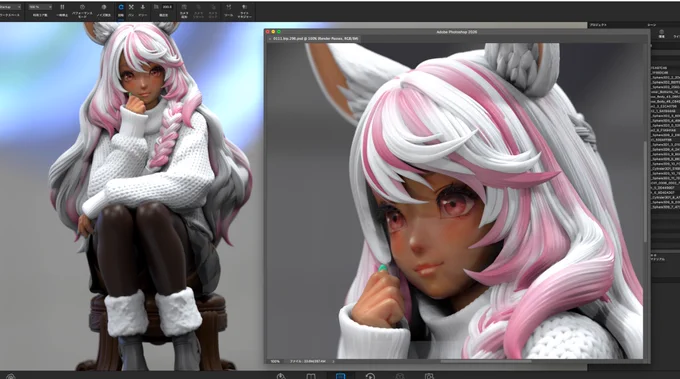
Task: Click the file size info in the Photoshop status bar
Action: 308,361
